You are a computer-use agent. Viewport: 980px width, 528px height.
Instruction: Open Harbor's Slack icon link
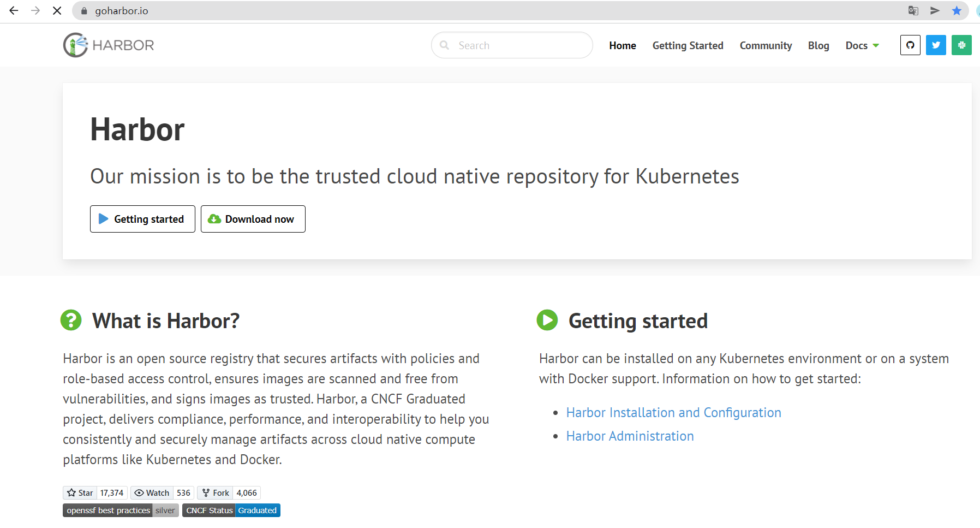point(961,45)
